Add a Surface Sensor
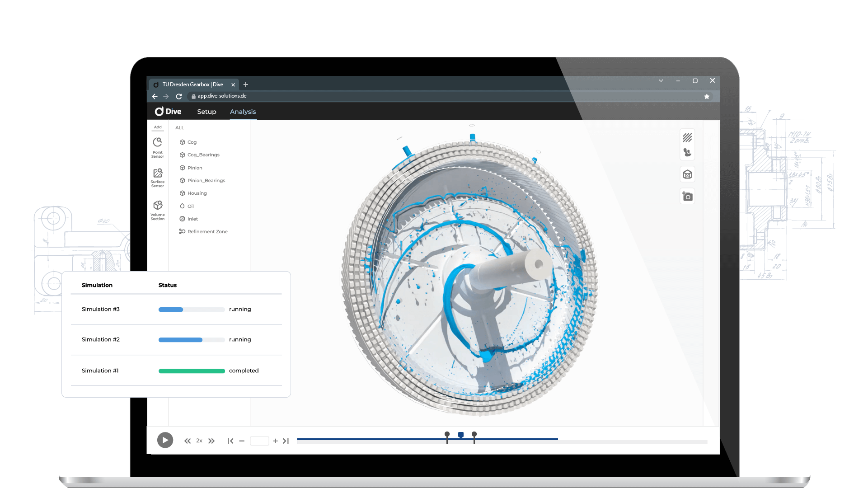Image resolution: width=868 pixels, height=488 pixels. [157, 177]
